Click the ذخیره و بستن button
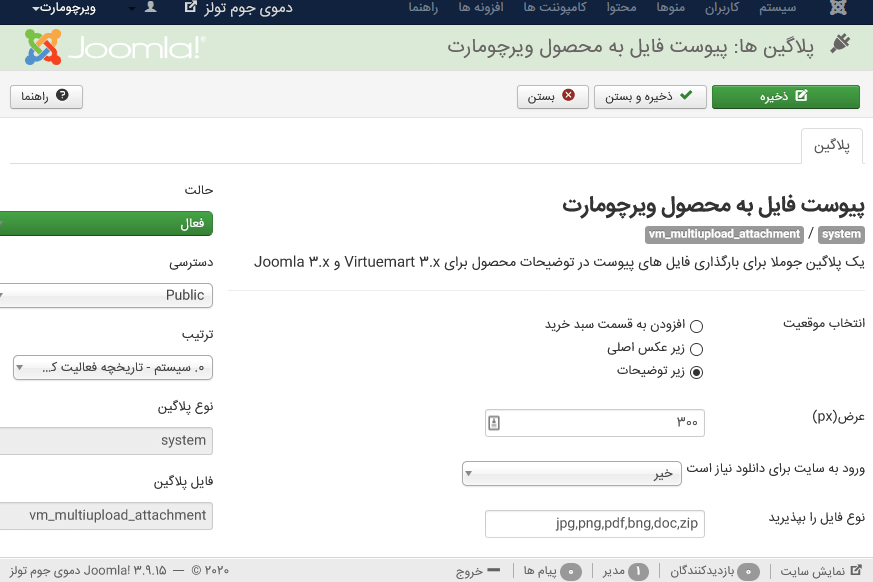Screen dimensions: 873x582 click(650, 97)
